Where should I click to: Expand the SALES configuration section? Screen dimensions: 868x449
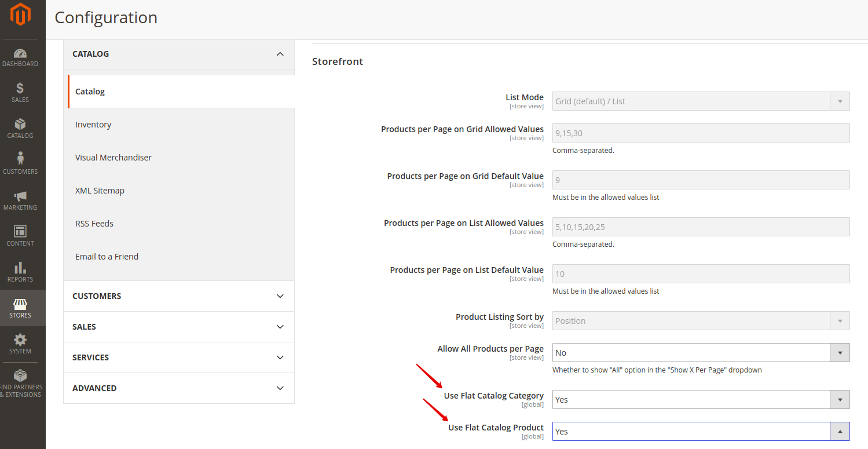pos(280,327)
